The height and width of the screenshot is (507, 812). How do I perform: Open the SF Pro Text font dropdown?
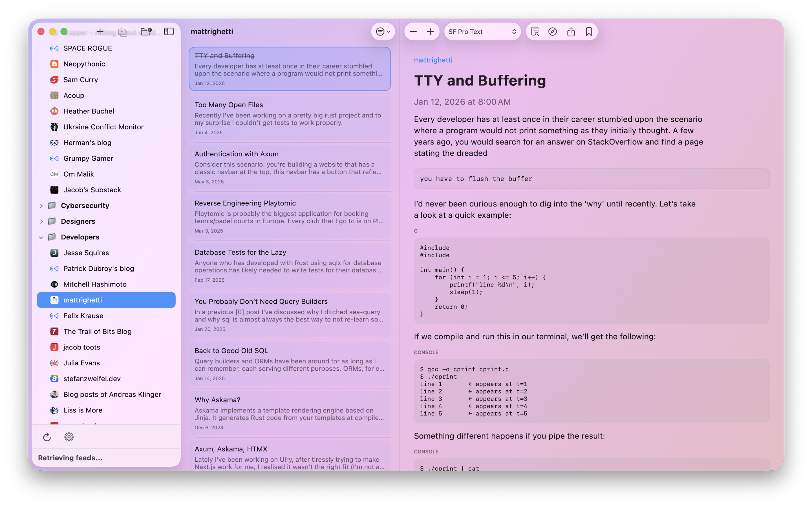482,31
